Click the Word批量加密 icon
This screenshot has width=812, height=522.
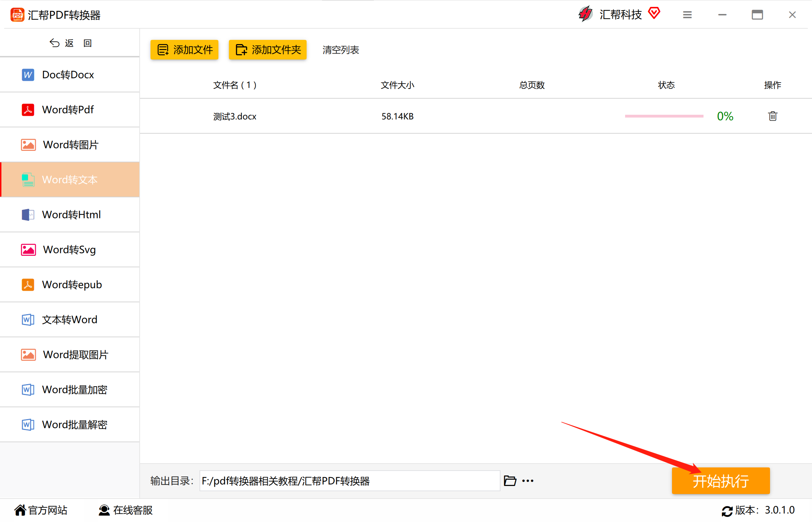(x=28, y=390)
